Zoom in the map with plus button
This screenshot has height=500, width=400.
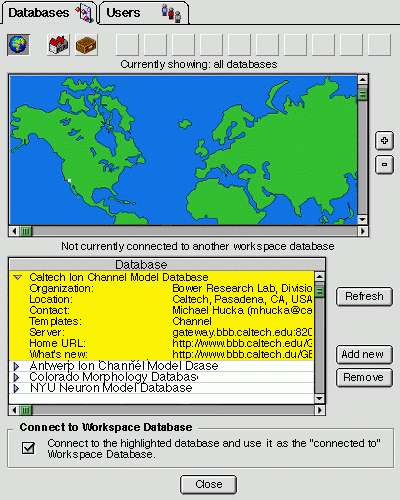click(x=384, y=141)
